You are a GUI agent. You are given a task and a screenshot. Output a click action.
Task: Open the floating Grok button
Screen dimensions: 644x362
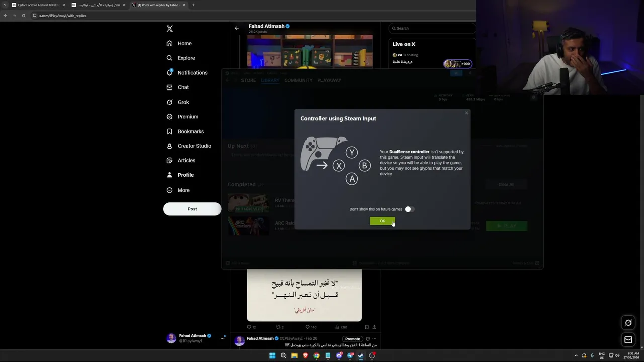tap(628, 323)
